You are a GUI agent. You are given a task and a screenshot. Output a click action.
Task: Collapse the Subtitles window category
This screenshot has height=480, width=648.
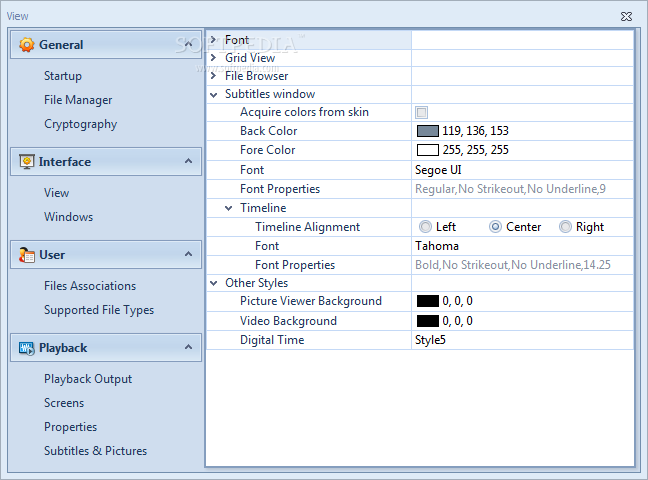[214, 95]
